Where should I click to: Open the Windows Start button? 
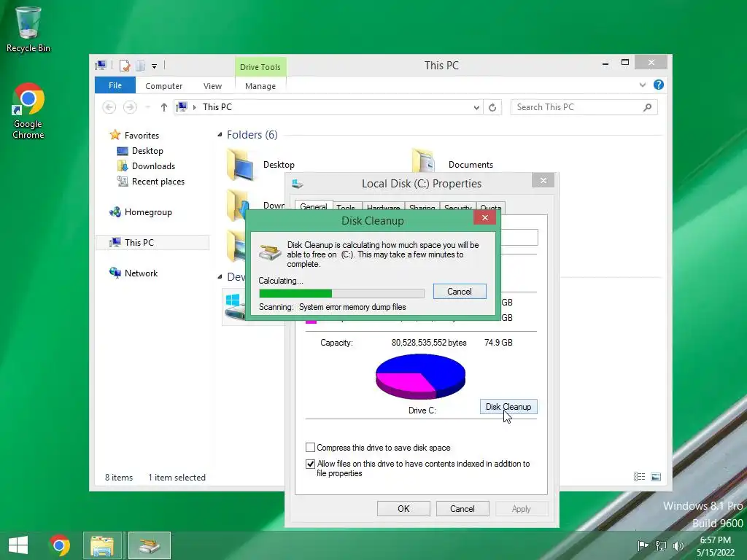(x=18, y=545)
